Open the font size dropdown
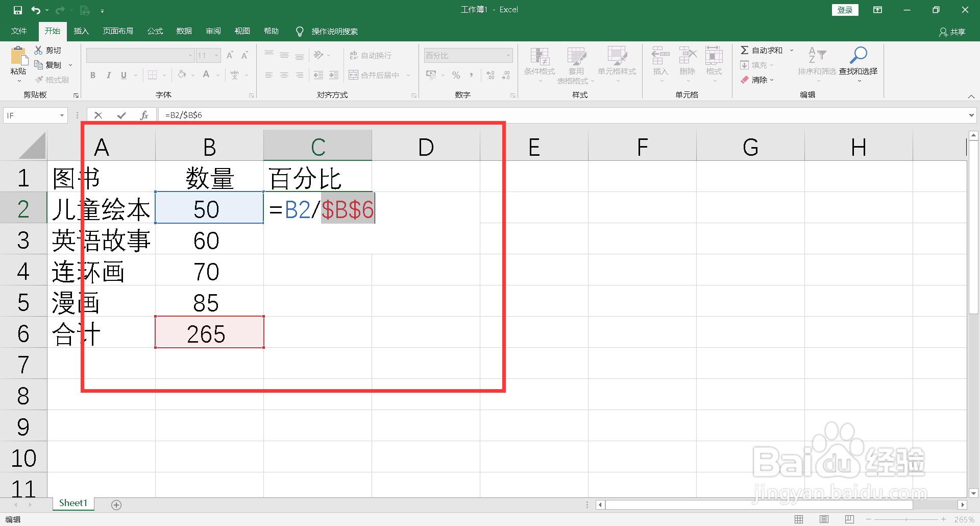 [x=216, y=55]
